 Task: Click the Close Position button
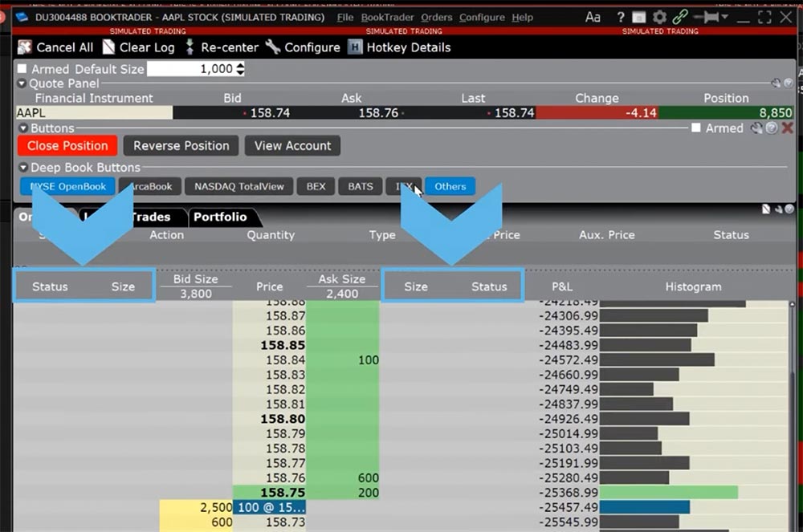pyautogui.click(x=67, y=146)
